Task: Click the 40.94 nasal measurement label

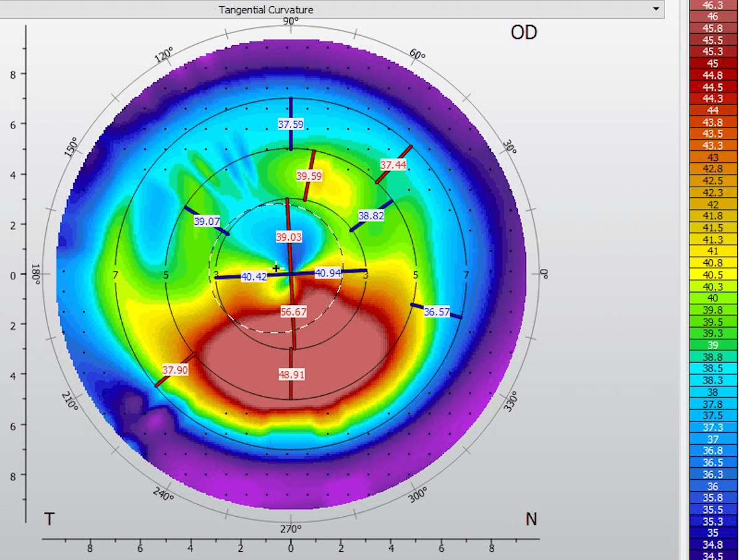Action: (x=328, y=272)
